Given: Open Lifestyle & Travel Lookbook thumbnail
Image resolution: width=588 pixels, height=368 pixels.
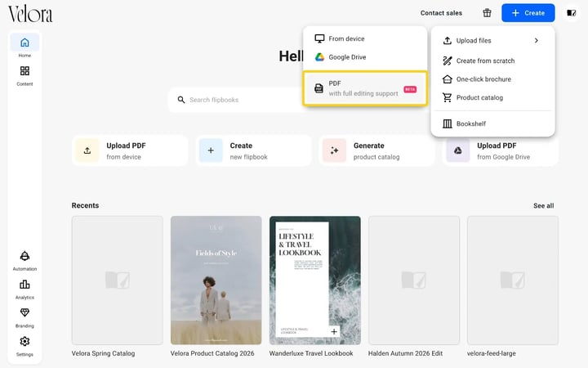Looking at the screenshot, I should (x=315, y=280).
